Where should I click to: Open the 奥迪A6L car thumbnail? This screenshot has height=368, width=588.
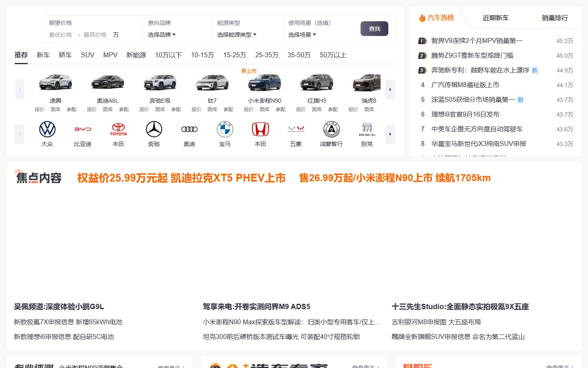(108, 82)
